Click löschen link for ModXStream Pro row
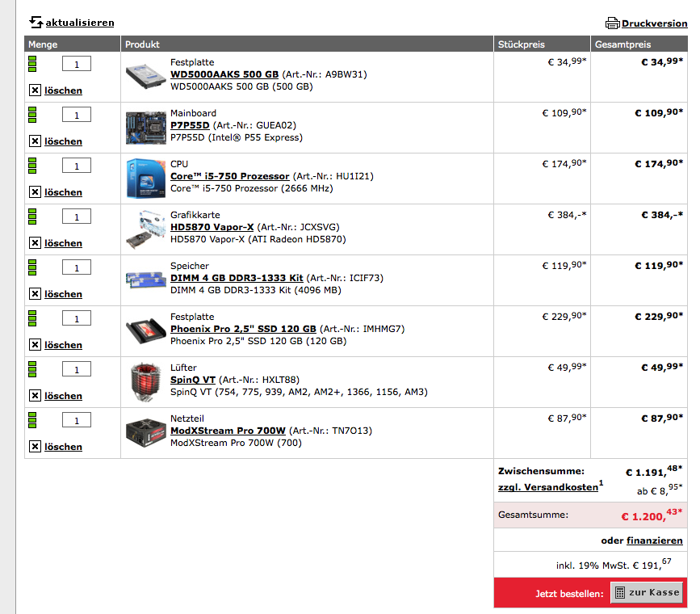 [64, 448]
